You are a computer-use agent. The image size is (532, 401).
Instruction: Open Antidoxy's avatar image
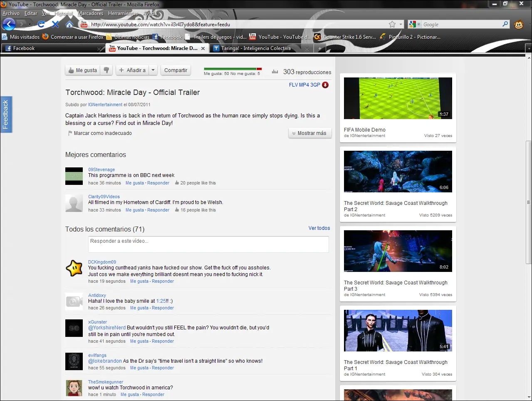click(x=74, y=301)
